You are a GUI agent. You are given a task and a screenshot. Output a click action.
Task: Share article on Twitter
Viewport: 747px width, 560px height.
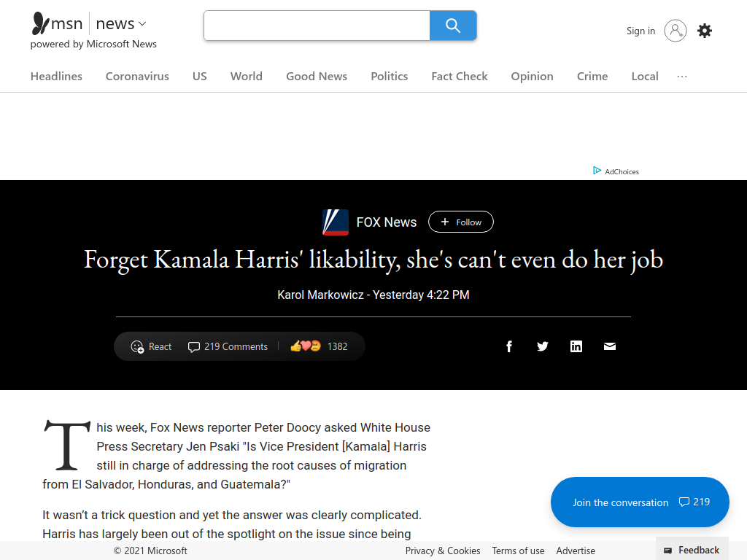tap(543, 346)
